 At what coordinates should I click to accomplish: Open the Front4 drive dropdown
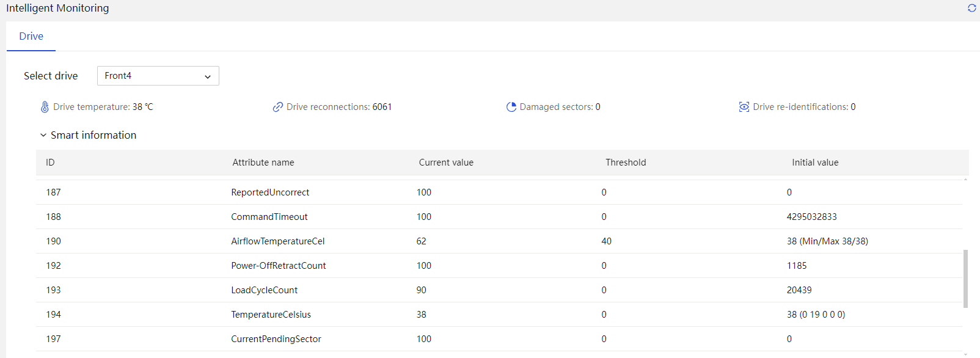click(158, 76)
